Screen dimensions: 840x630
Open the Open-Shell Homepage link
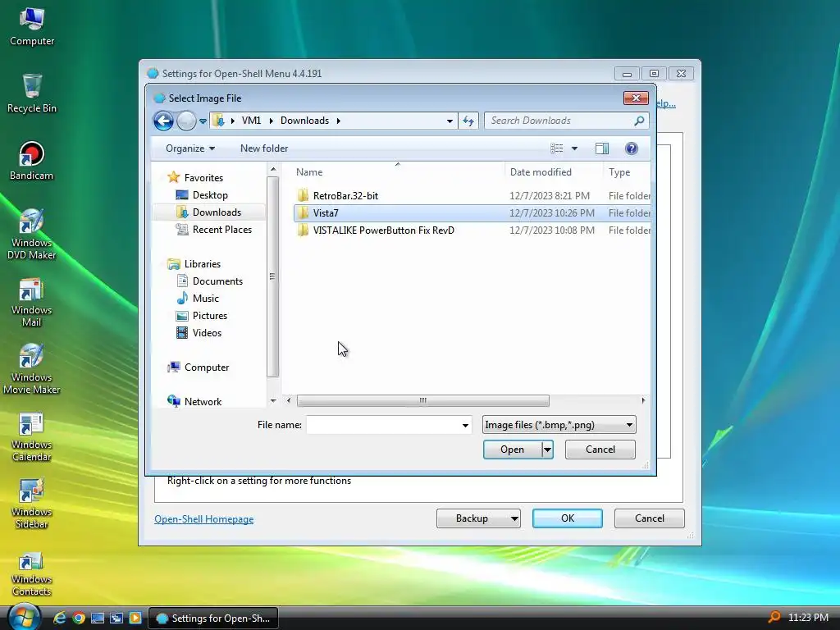[204, 519]
